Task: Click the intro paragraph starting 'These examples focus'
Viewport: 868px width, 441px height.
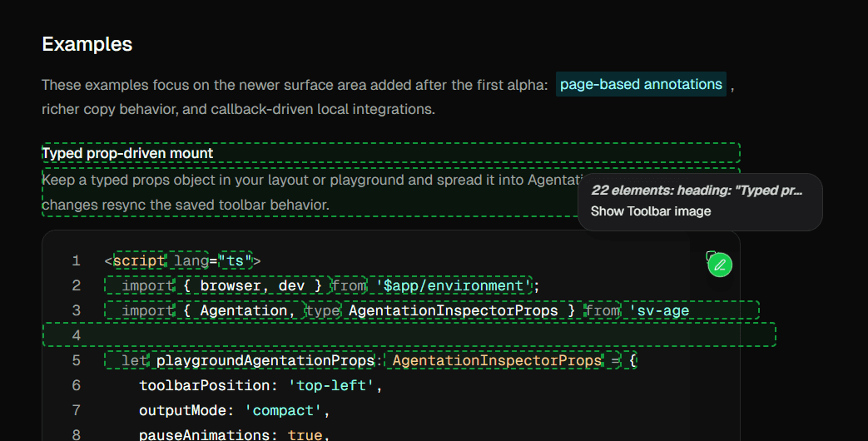Action: click(388, 97)
